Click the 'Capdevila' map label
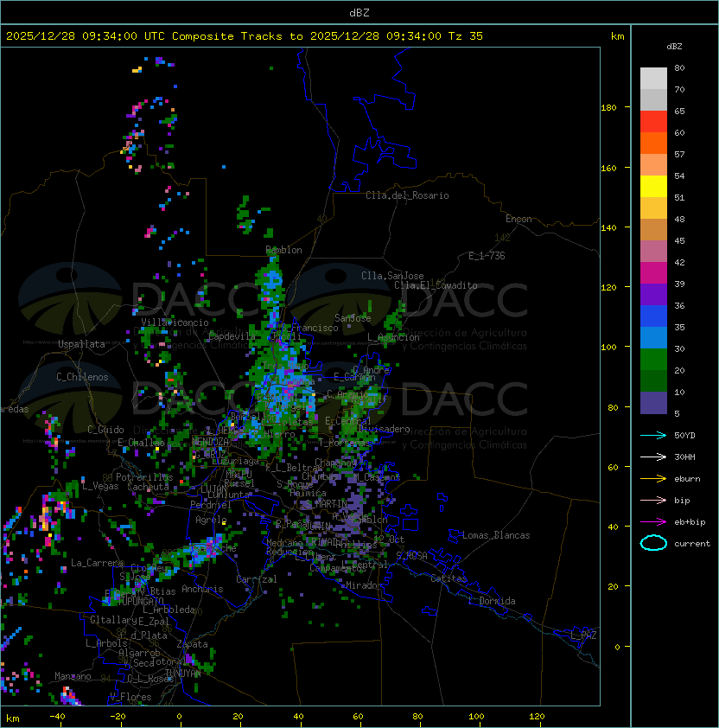This screenshot has width=719, height=728. [x=232, y=336]
